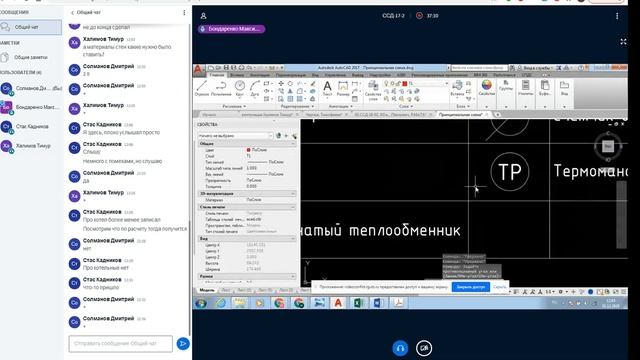The height and width of the screenshot is (360, 640).
Task: Click the Quick Select icon in Свойства palette
Action: click(x=294, y=136)
